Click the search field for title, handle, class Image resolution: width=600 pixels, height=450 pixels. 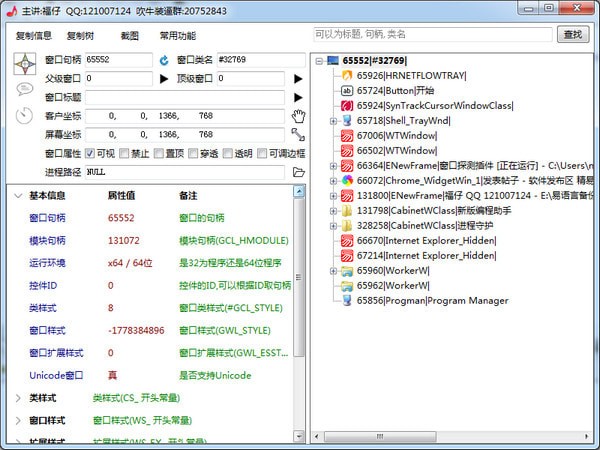click(x=433, y=34)
